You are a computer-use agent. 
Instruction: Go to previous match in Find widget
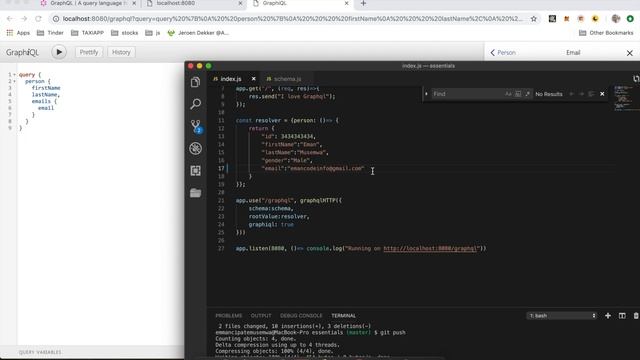[571, 94]
